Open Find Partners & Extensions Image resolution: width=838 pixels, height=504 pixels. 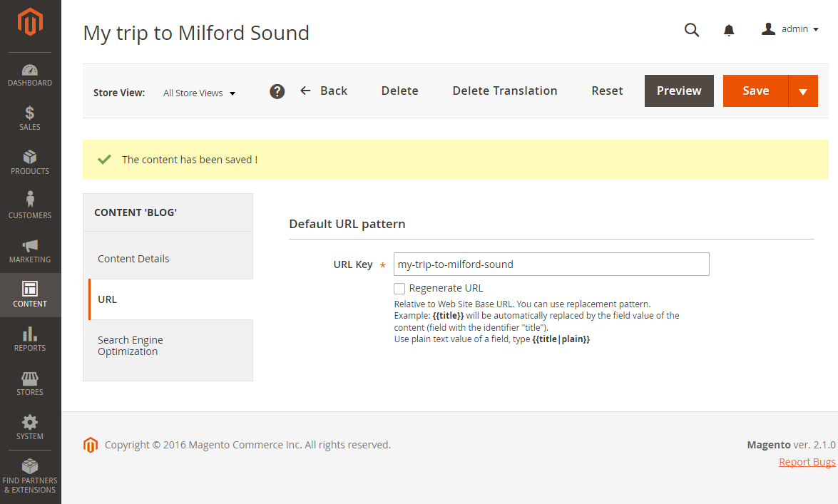coord(30,476)
